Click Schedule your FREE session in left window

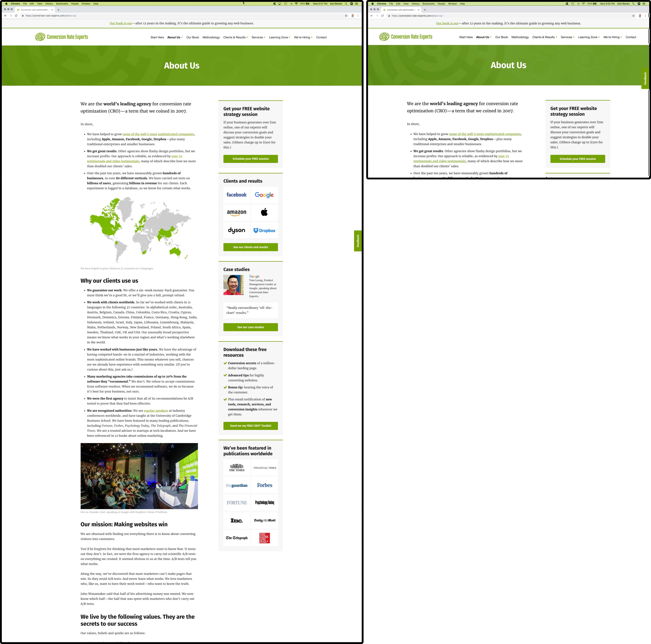click(251, 159)
